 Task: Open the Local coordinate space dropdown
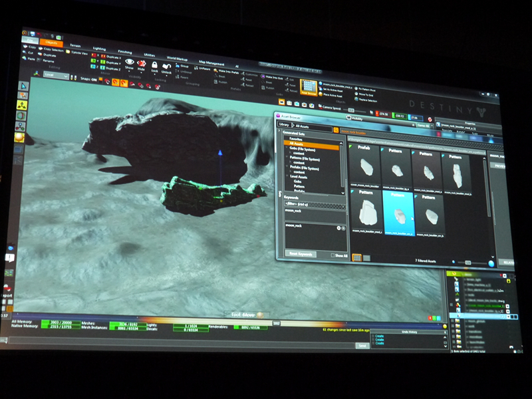pyautogui.click(x=56, y=75)
